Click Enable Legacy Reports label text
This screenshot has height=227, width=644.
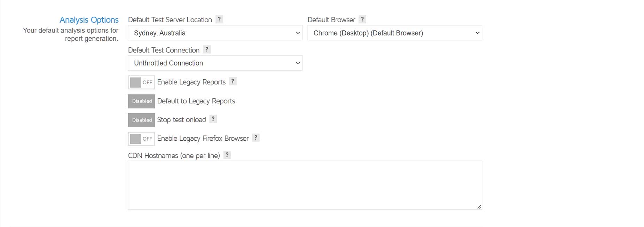(191, 82)
